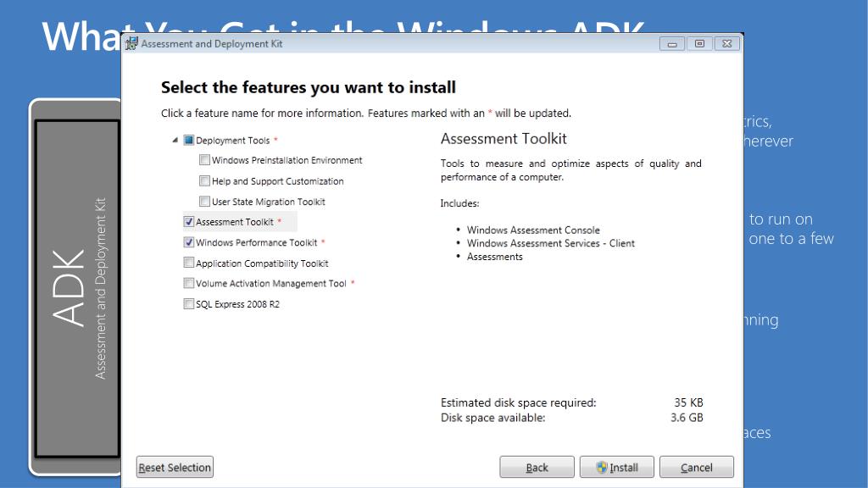Maximize the Assessment and Deployment Kit window
Image resolution: width=868 pixels, height=488 pixels.
tap(699, 44)
